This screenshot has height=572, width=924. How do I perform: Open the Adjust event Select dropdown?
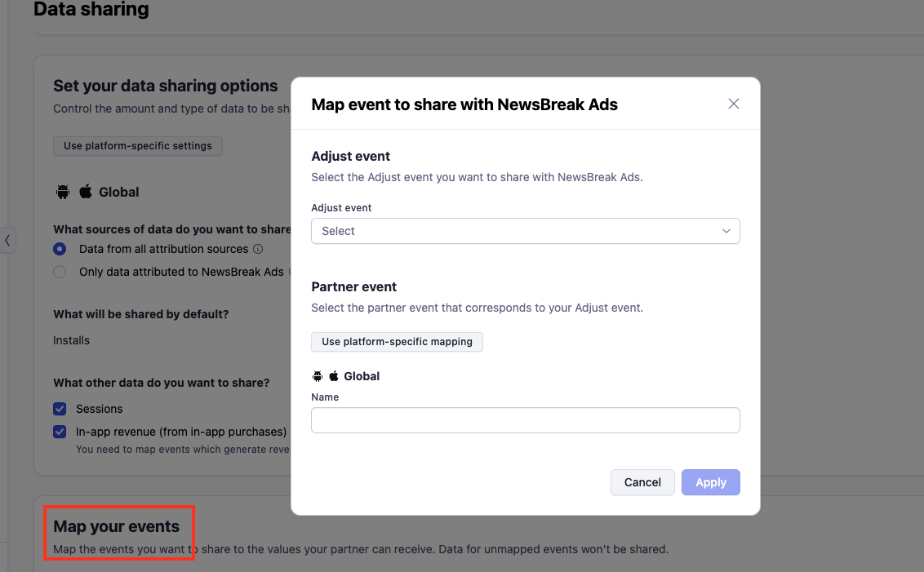pyautogui.click(x=525, y=231)
